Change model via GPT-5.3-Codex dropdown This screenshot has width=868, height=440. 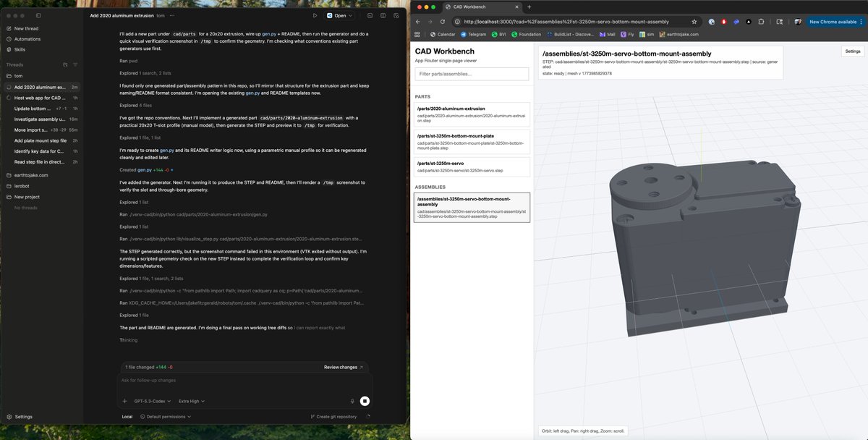coord(152,401)
